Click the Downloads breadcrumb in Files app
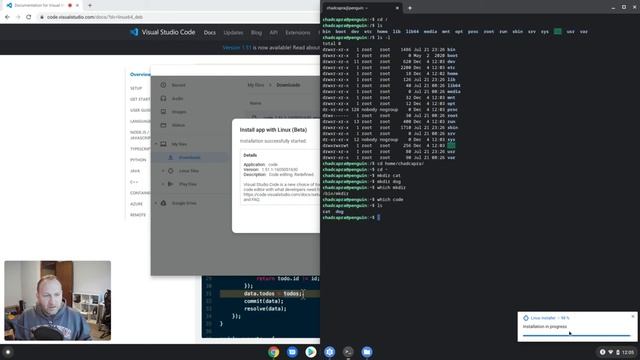Viewport: 640px width, 360px height. coord(288,85)
